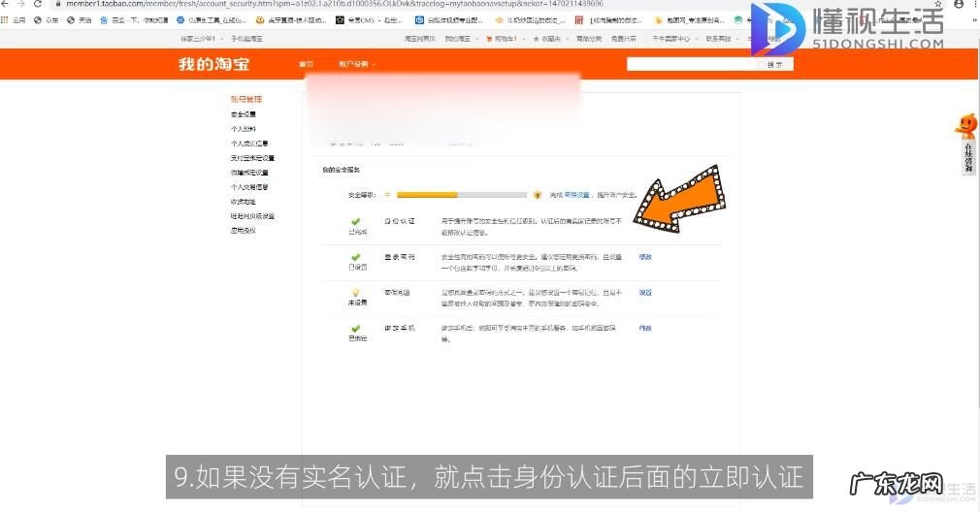980x512 pixels.
Task: Bookmark this page with the star icon
Action: click(x=937, y=4)
